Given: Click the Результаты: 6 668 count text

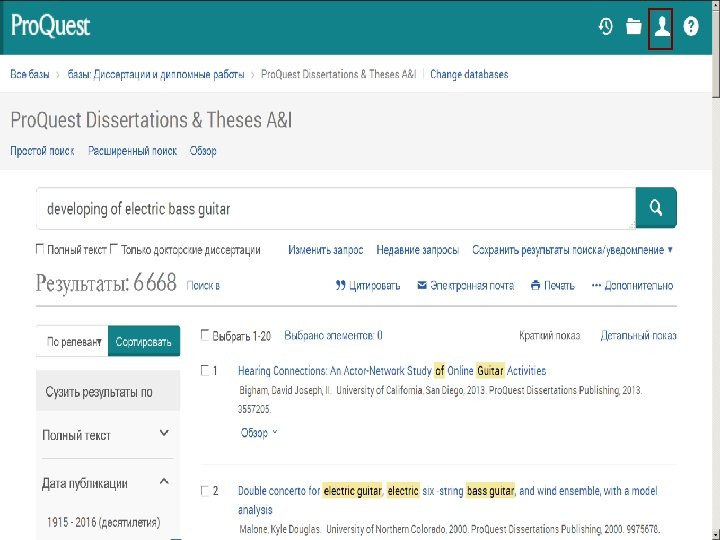Looking at the screenshot, I should tap(106, 283).
